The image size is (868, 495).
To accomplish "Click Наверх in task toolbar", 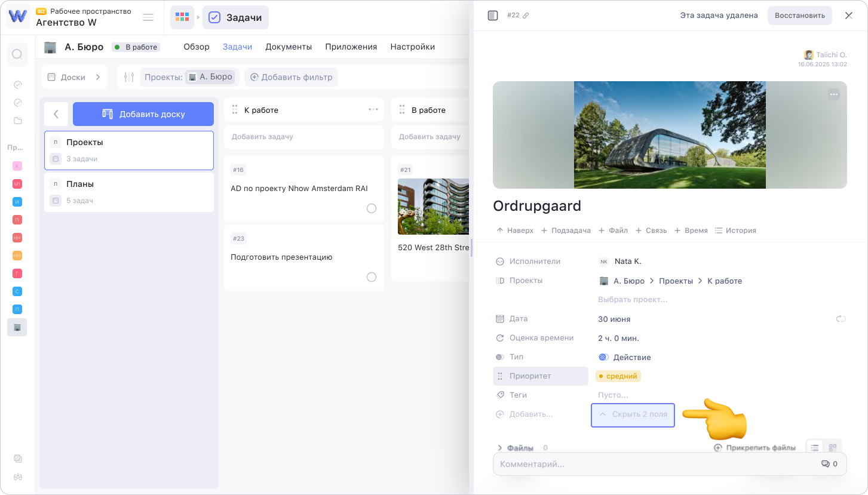I will 514,230.
